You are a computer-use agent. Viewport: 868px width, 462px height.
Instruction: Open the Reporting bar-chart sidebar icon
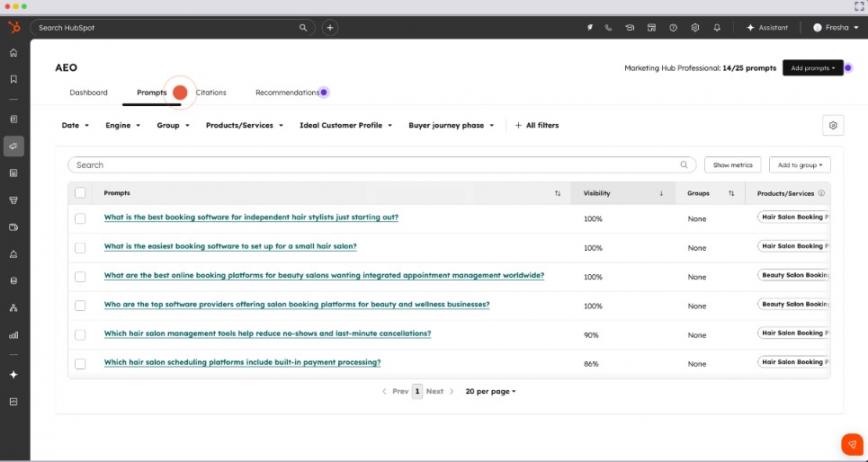pos(14,335)
